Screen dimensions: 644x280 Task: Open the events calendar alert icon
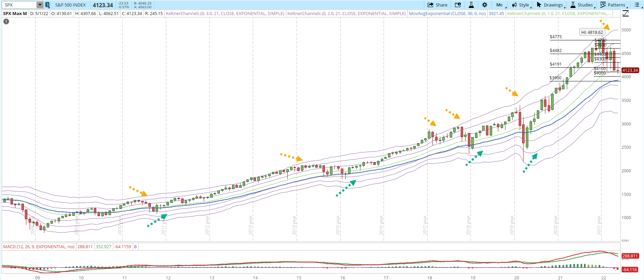point(458,5)
